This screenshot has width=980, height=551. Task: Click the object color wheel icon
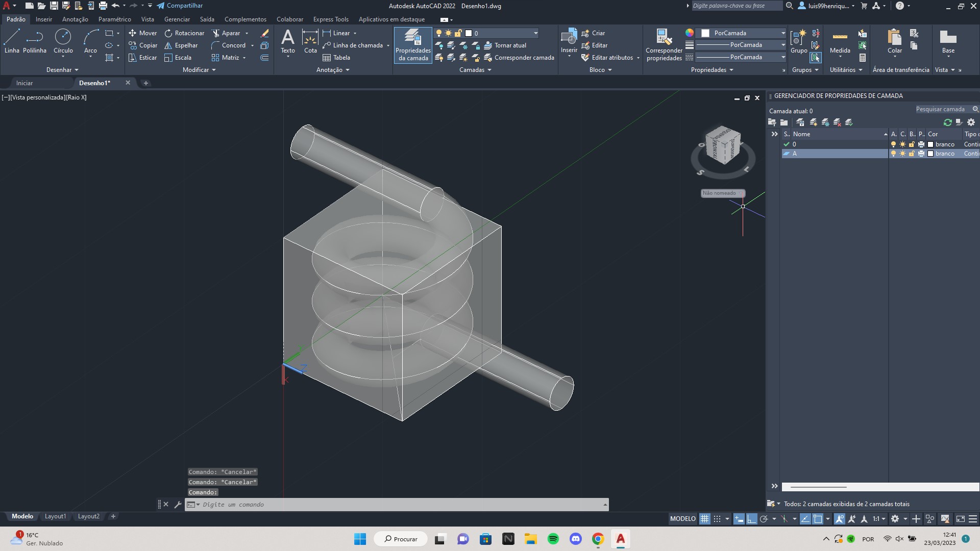690,33
